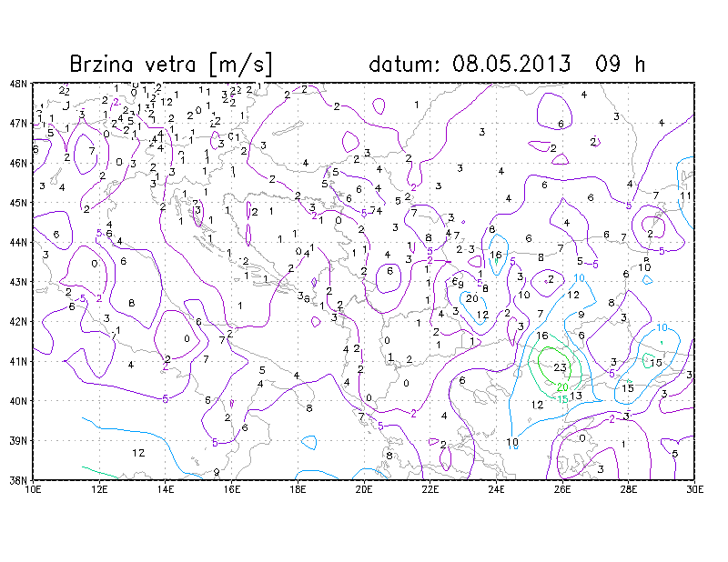
Task: Click the '22E' longitude label
Action: pyautogui.click(x=430, y=489)
